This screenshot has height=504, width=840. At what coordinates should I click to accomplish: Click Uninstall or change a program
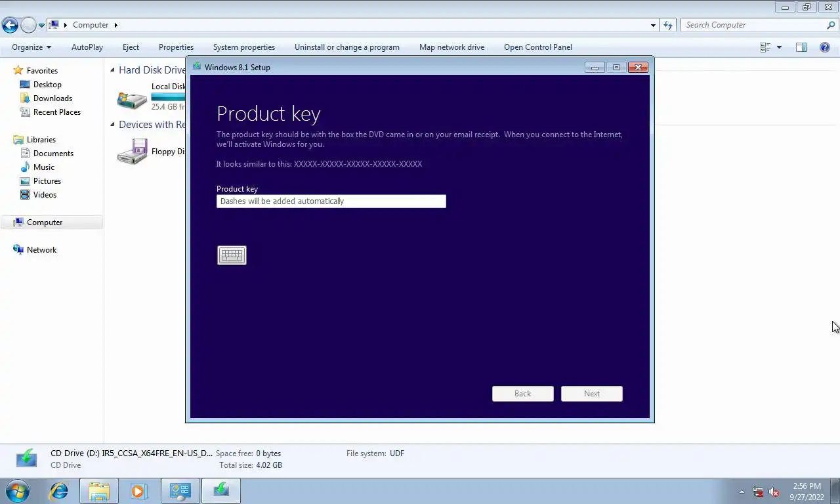pyautogui.click(x=347, y=47)
